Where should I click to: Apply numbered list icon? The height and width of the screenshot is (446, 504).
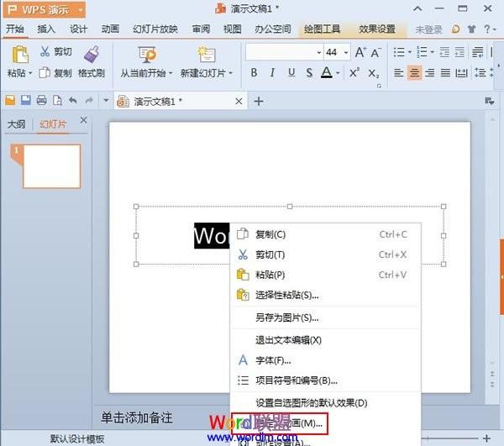point(422,52)
